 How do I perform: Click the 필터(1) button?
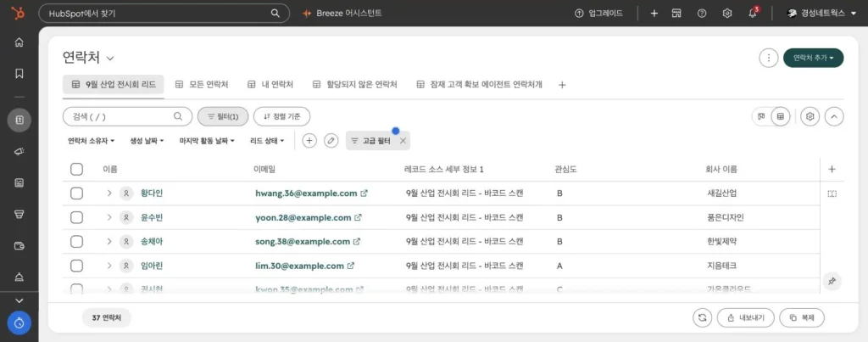(x=223, y=116)
